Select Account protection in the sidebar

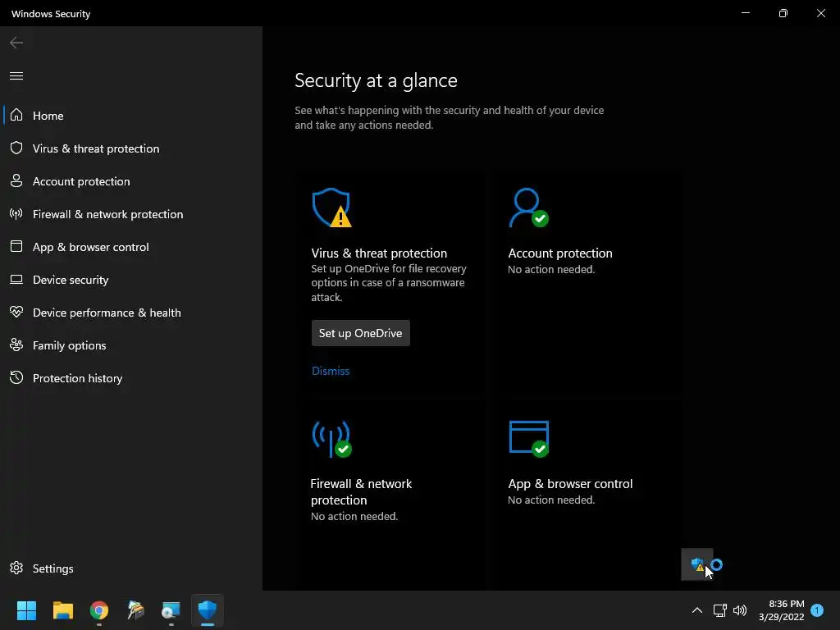81,181
